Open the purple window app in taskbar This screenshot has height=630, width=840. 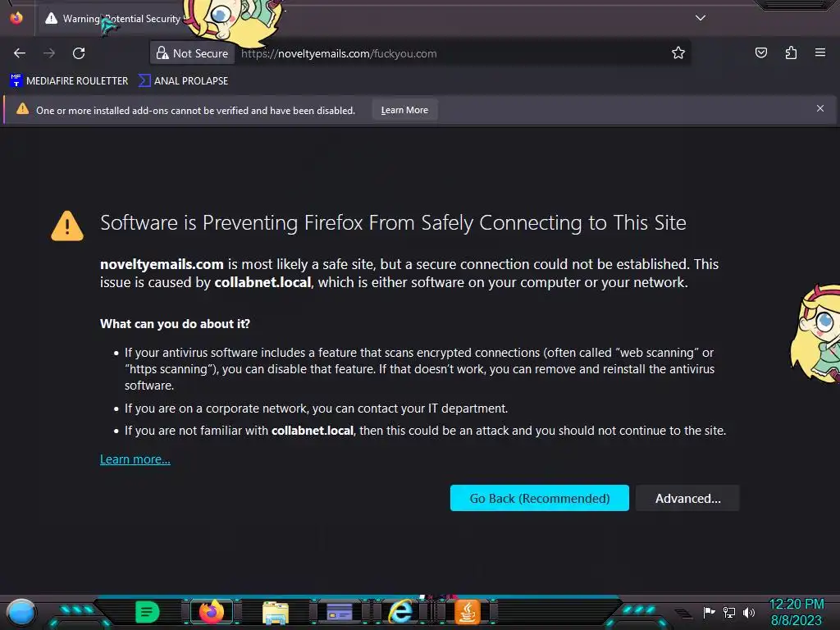pos(340,612)
